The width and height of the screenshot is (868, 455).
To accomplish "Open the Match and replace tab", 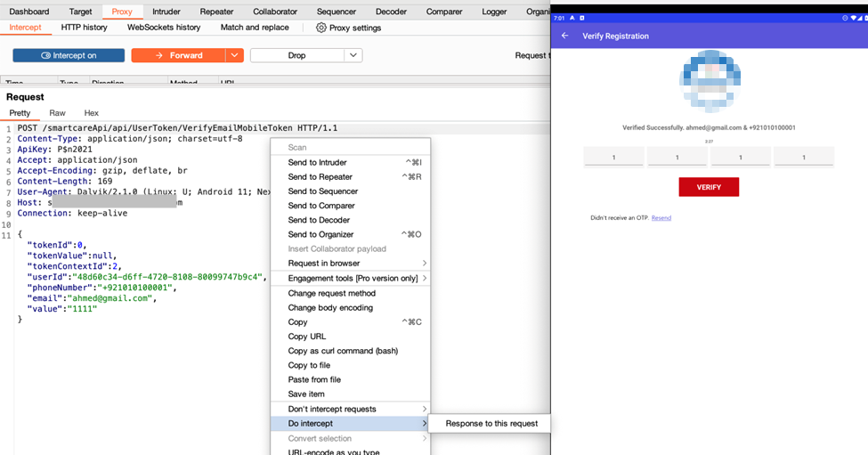I will coord(255,28).
